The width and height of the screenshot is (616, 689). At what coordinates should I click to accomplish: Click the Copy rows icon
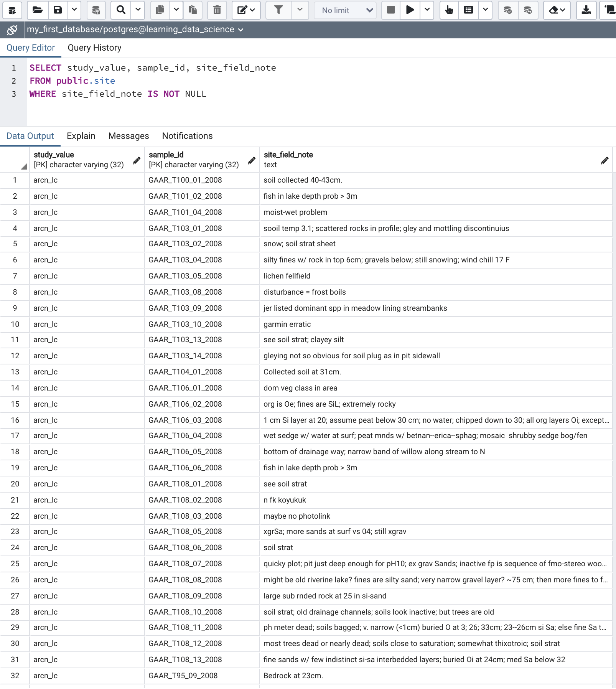click(x=160, y=10)
